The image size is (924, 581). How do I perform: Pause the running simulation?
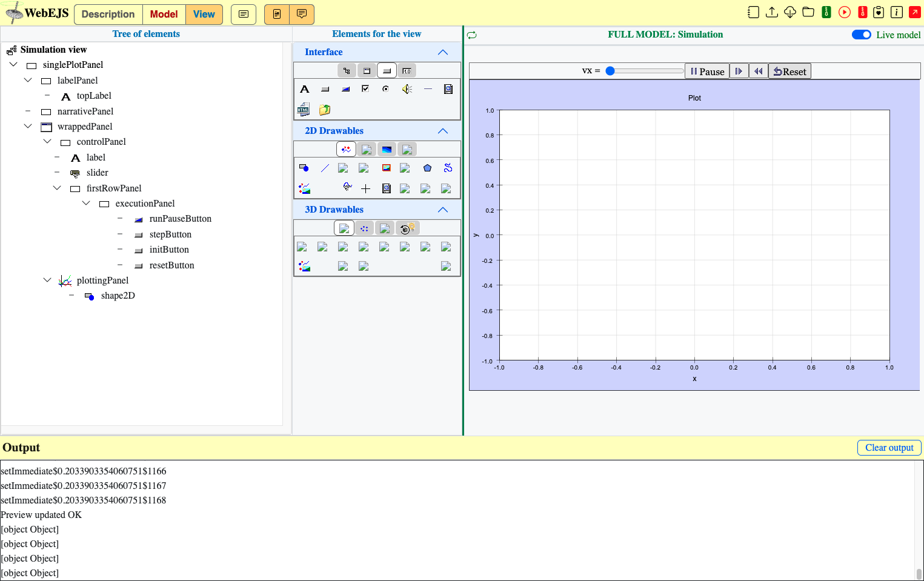[707, 71]
